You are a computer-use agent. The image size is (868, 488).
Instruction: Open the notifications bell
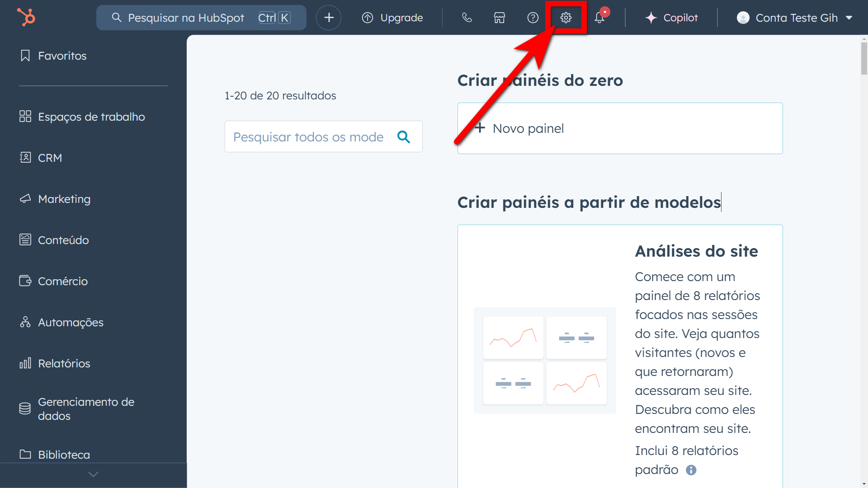[x=600, y=18]
